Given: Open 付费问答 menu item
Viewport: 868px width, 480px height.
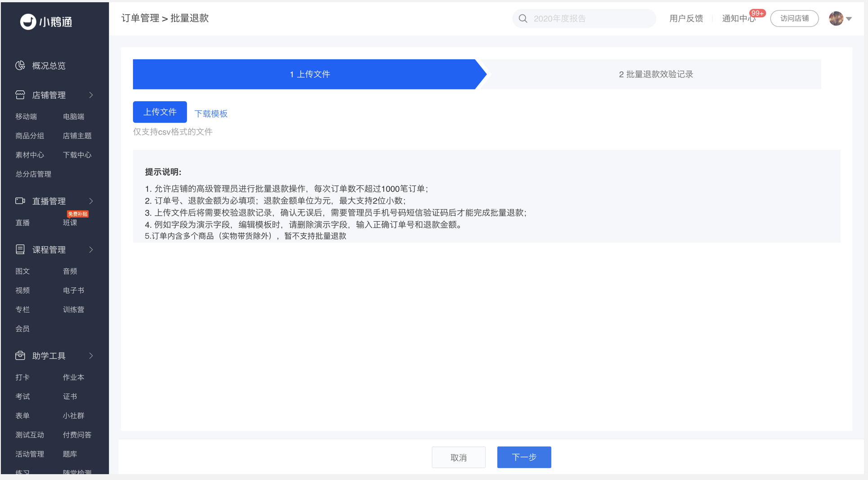Looking at the screenshot, I should tap(77, 435).
